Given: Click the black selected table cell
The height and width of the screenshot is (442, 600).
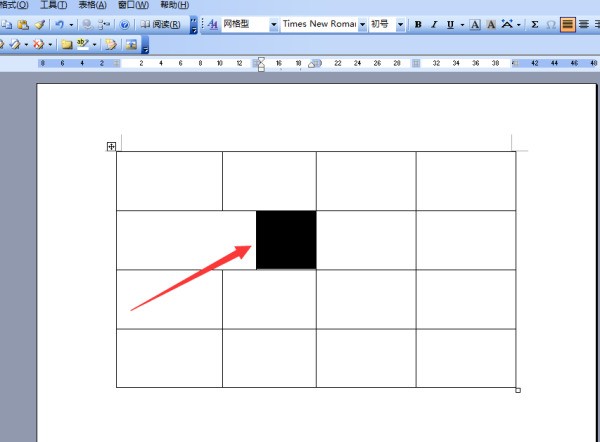Looking at the screenshot, I should (x=286, y=240).
